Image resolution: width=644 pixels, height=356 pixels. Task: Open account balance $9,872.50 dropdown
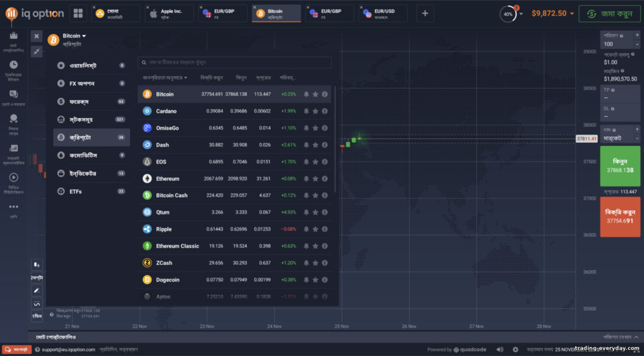point(552,13)
